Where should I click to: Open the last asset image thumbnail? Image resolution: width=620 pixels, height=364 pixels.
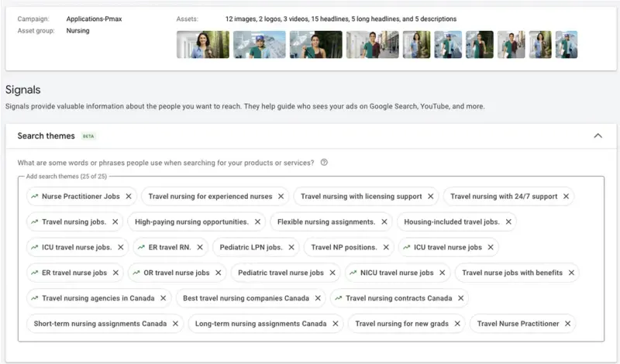tap(567, 45)
